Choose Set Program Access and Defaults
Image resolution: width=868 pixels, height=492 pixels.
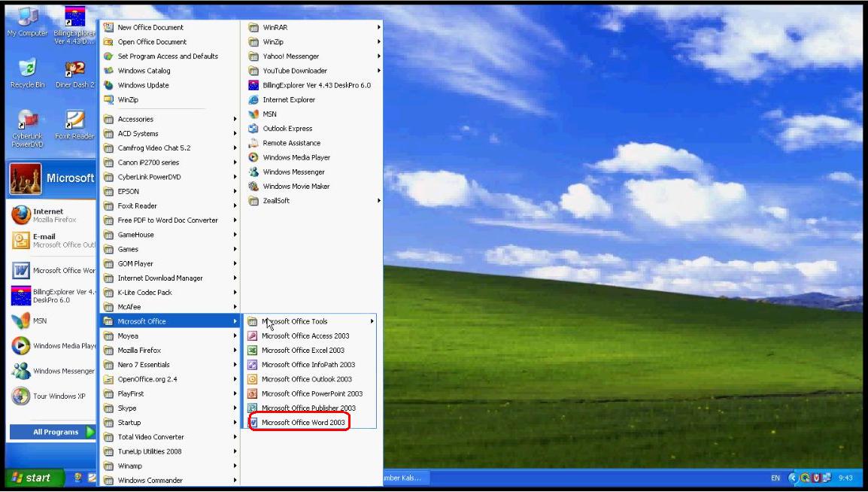[169, 56]
